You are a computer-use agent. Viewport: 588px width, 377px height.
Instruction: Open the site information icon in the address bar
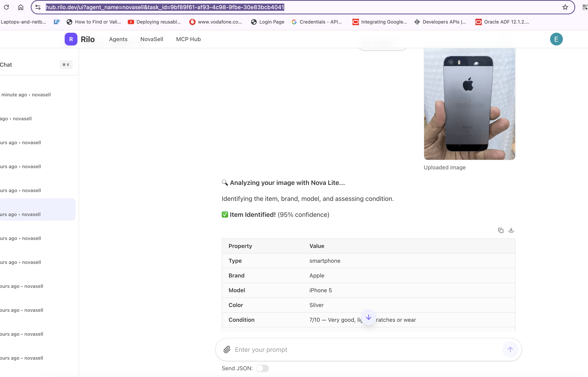point(38,7)
